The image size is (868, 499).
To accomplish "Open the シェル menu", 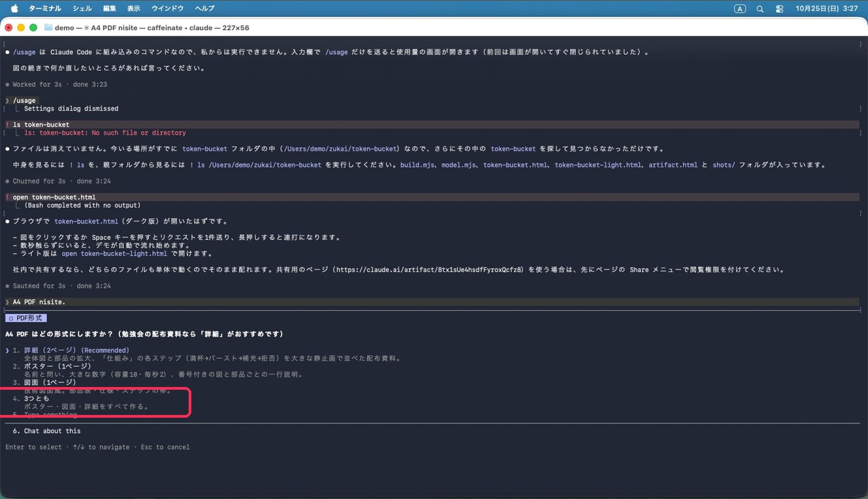I will (82, 8).
